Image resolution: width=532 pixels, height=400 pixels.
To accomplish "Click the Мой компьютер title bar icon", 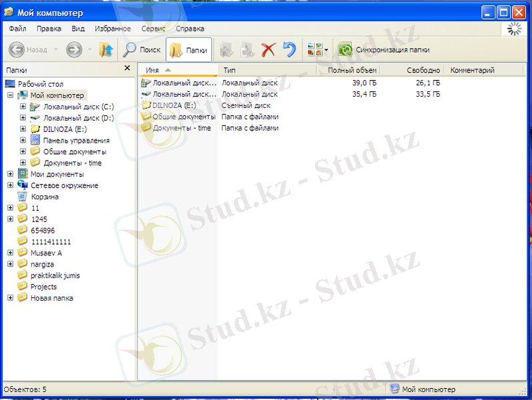I will tap(9, 13).
